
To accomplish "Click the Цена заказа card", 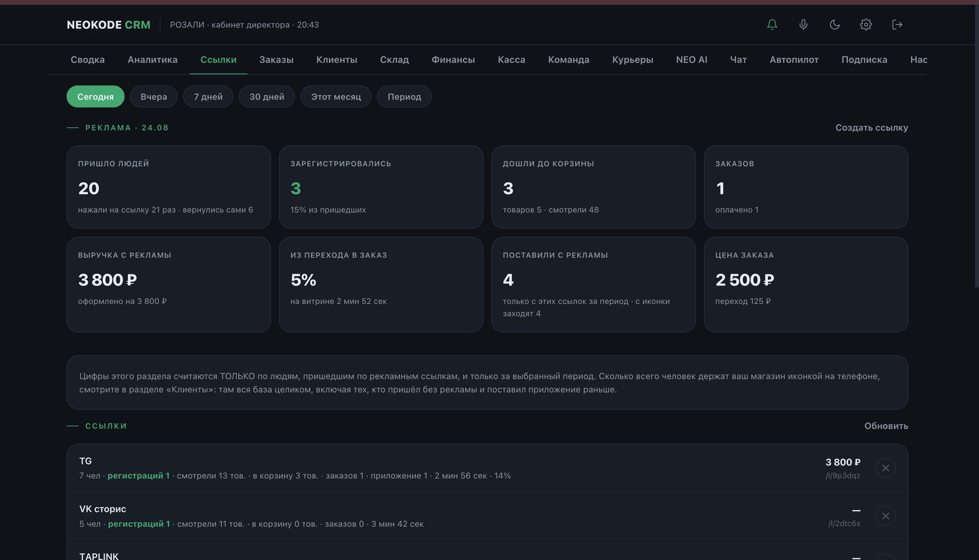I will [x=806, y=285].
